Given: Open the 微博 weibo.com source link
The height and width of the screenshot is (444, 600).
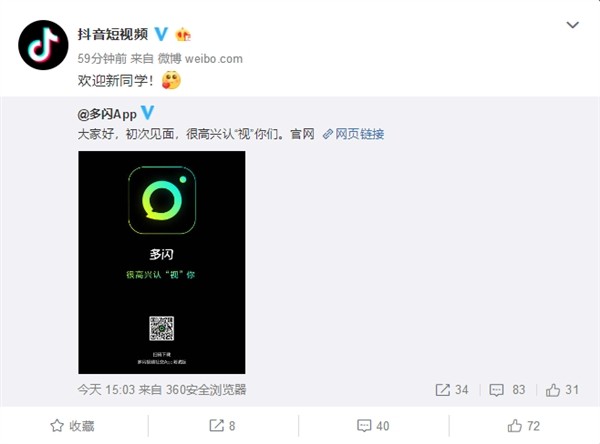Looking at the screenshot, I should tap(200, 59).
